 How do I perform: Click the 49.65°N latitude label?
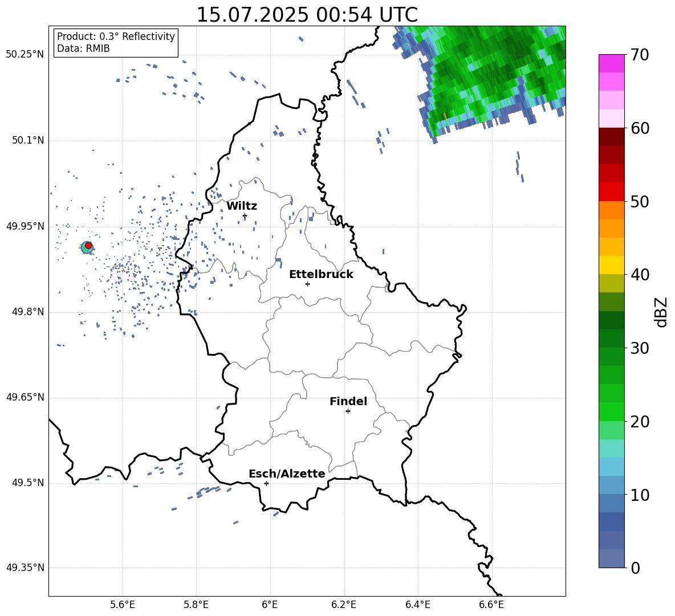25,397
